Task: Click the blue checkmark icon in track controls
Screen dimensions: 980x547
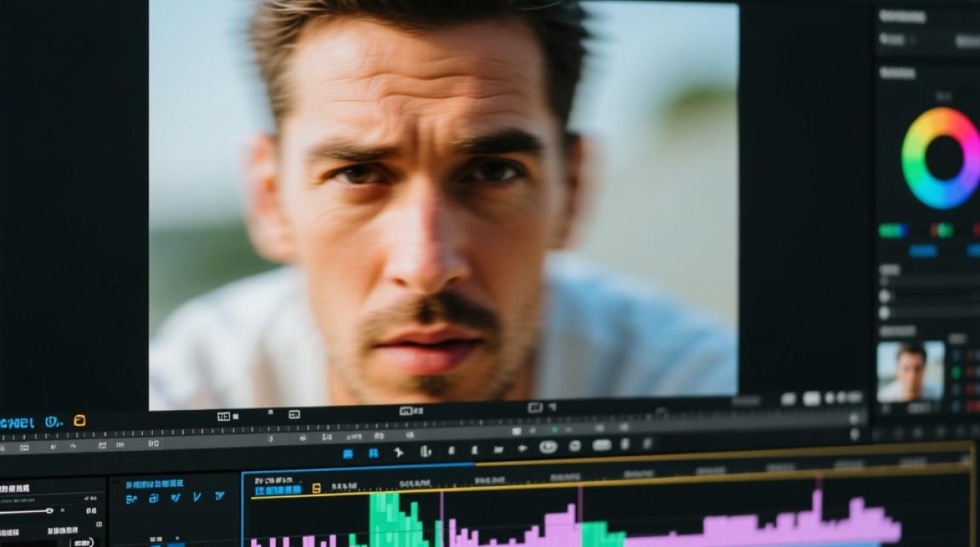Action: [x=197, y=497]
